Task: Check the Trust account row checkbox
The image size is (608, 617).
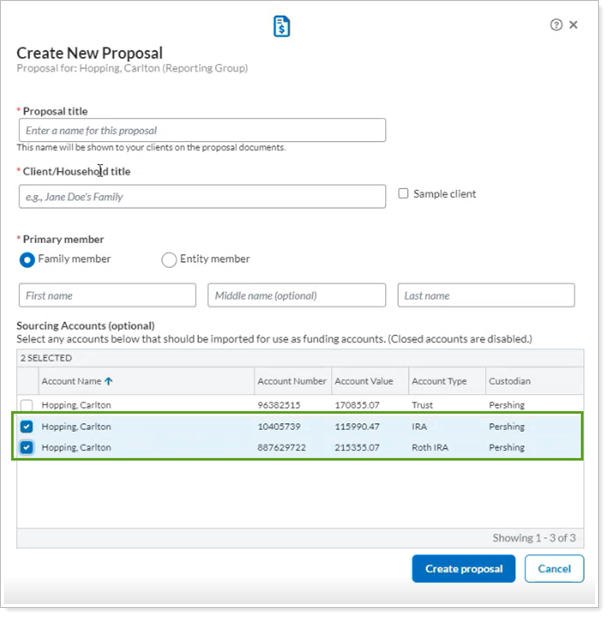Action: click(27, 406)
